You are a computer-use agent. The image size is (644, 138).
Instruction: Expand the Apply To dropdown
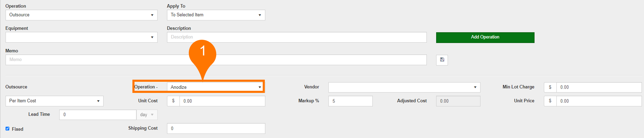click(216, 15)
